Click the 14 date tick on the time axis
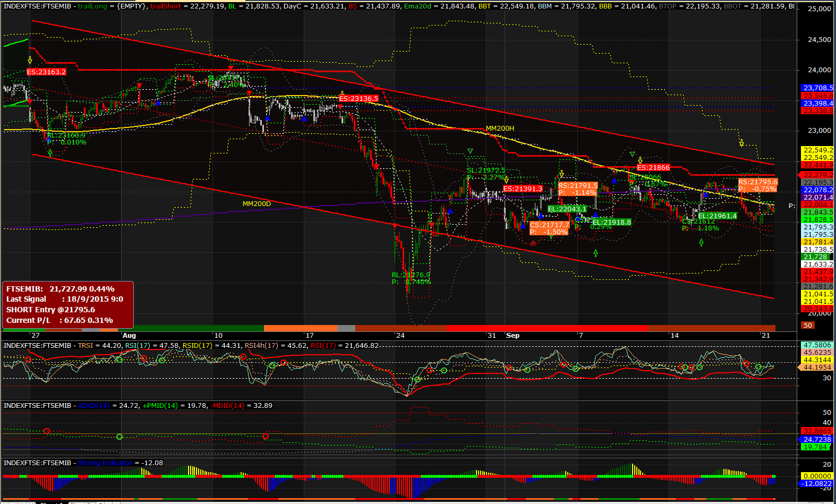Screen dimensions: 836x504 point(675,335)
